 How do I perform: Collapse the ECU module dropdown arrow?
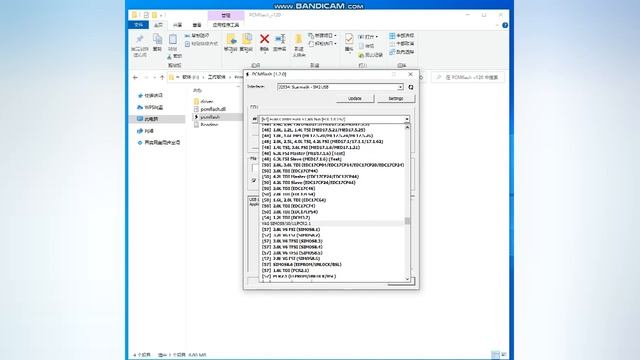407,119
